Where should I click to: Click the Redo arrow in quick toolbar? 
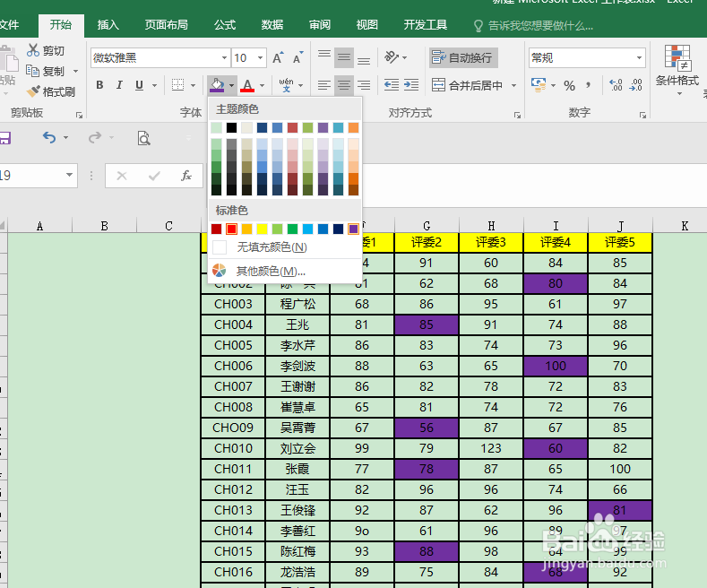95,137
